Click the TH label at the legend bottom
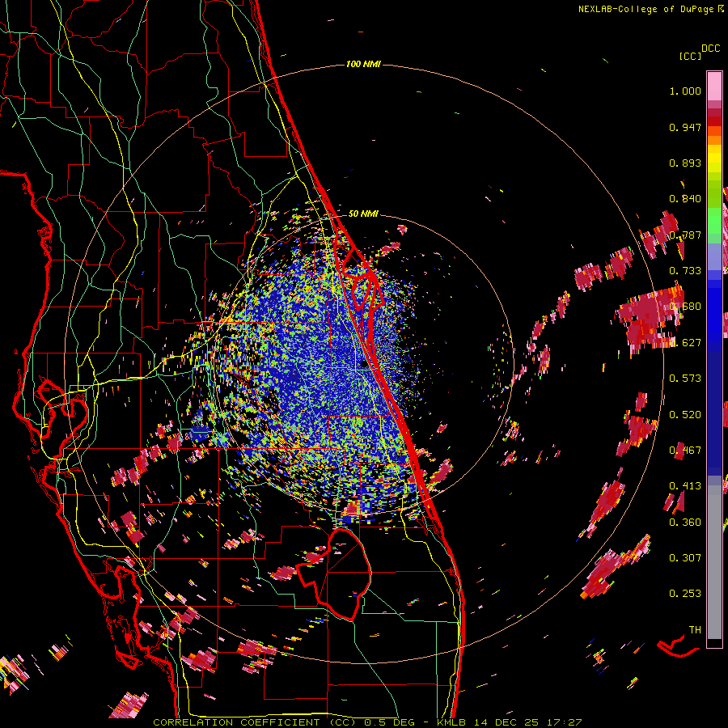This screenshot has height=728, width=728. tap(695, 629)
